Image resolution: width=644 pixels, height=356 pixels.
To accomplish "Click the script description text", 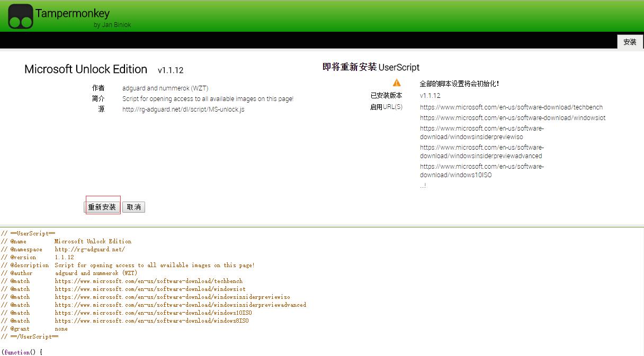I will click(208, 99).
